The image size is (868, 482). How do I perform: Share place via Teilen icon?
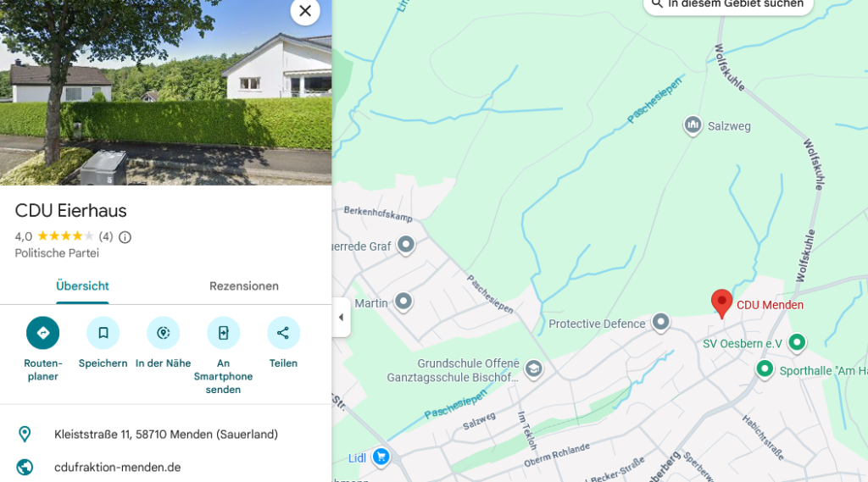[283, 333]
